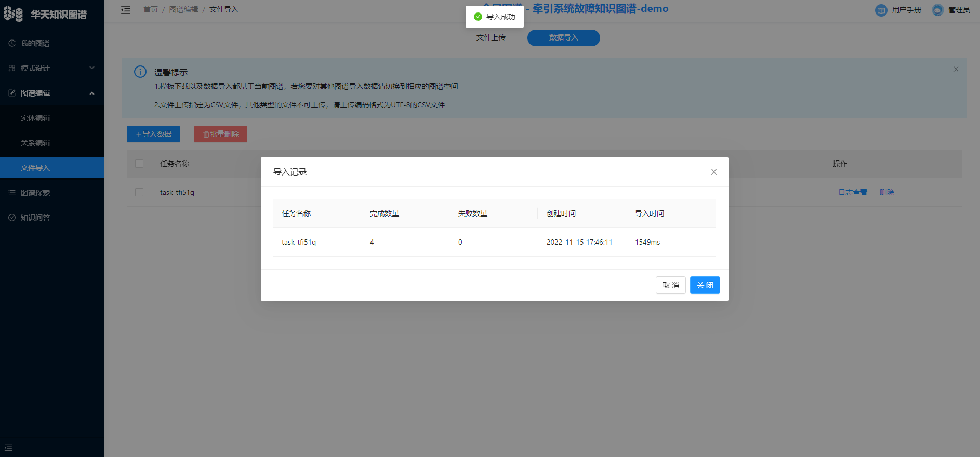The image size is (980, 457).
Task: Dismiss the warm tips banner
Action: click(x=956, y=69)
